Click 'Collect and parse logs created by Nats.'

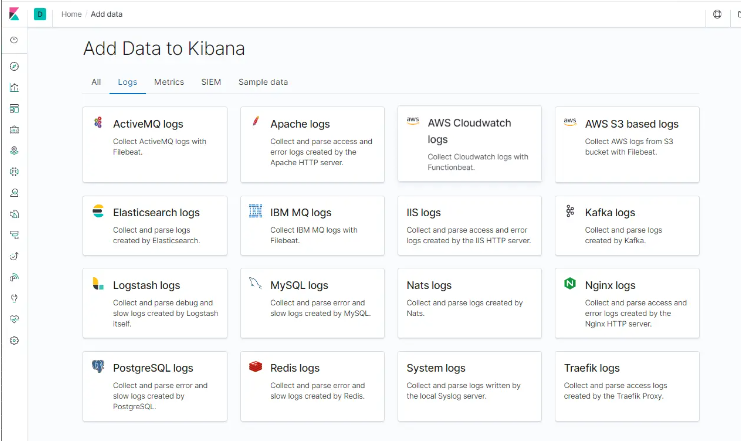tap(465, 308)
